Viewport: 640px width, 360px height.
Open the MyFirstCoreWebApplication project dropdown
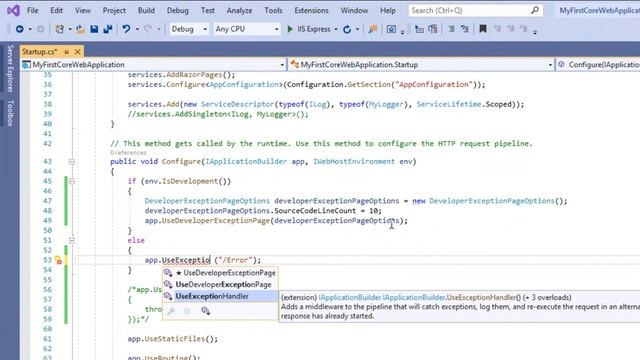(153, 64)
